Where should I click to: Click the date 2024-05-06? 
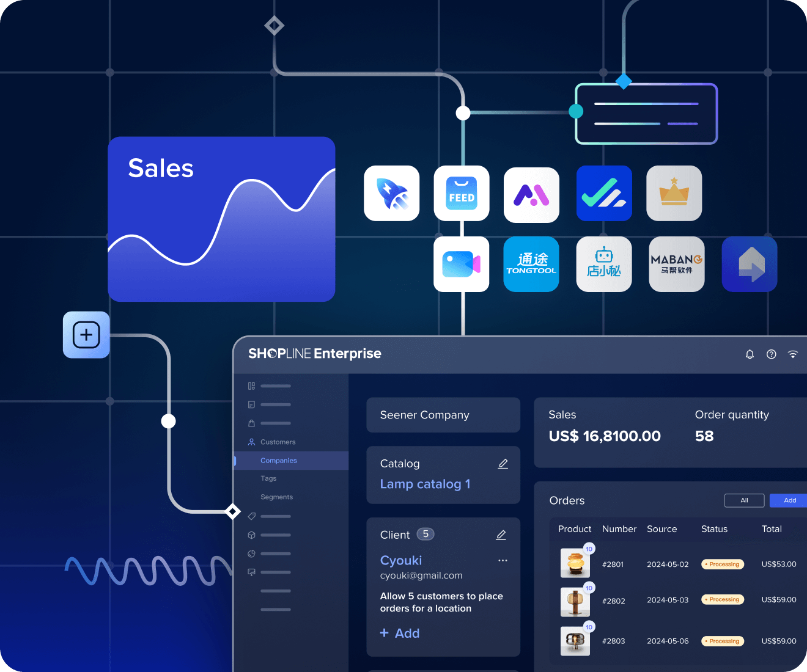tap(668, 641)
